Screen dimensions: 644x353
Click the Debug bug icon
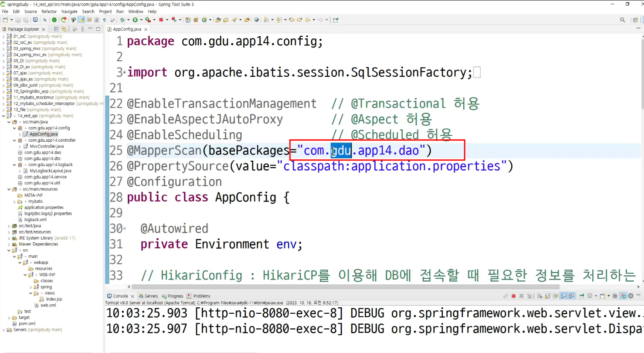tap(123, 20)
